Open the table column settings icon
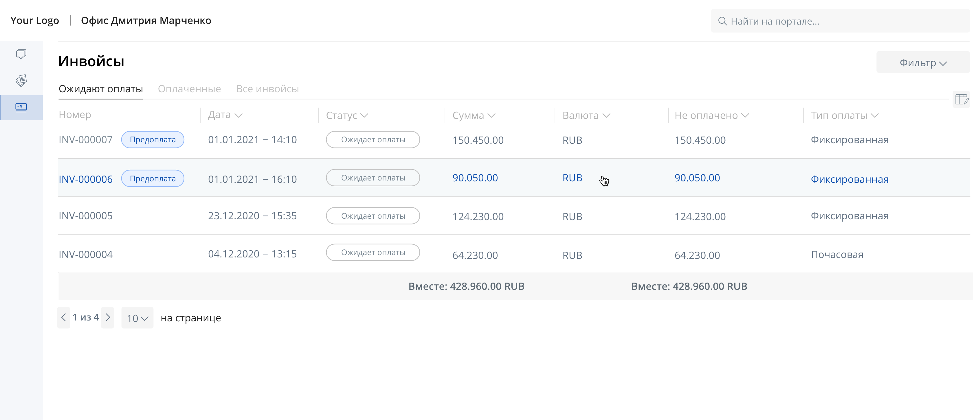This screenshot has width=980, height=420. point(962,100)
